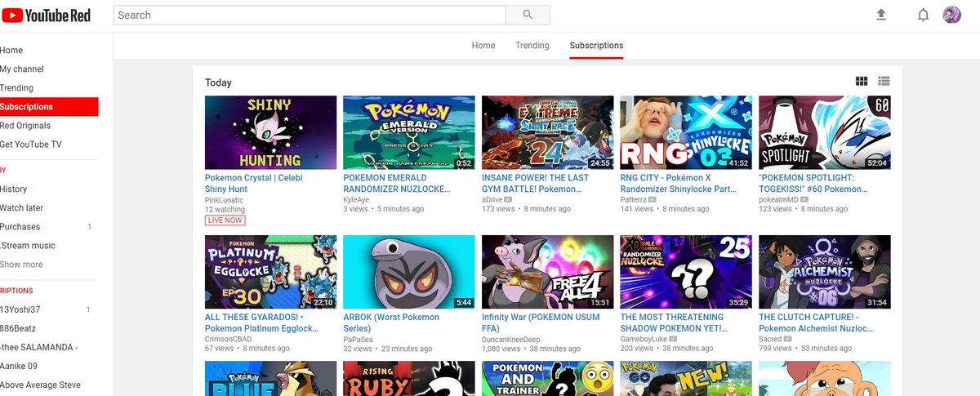This screenshot has height=396, width=980.
Task: Open Platinum Egglocke EP 30 thumbnail
Action: (270, 273)
